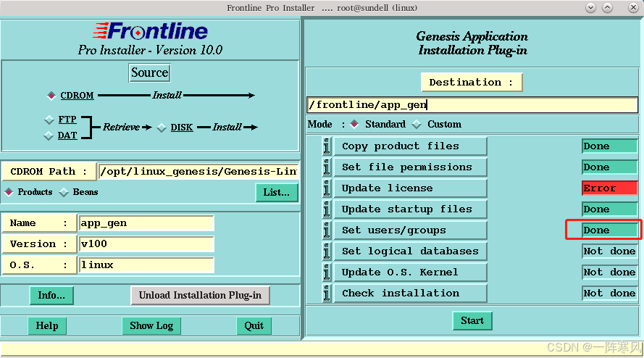Choose Beans radio option
Viewport: 644px width, 358px height.
point(64,192)
